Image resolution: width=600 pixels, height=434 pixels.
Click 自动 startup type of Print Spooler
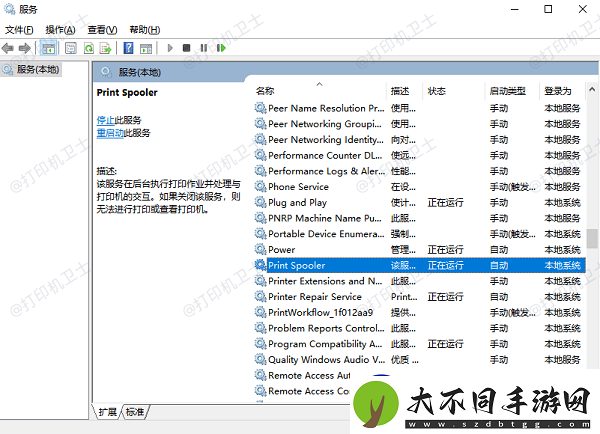click(499, 265)
